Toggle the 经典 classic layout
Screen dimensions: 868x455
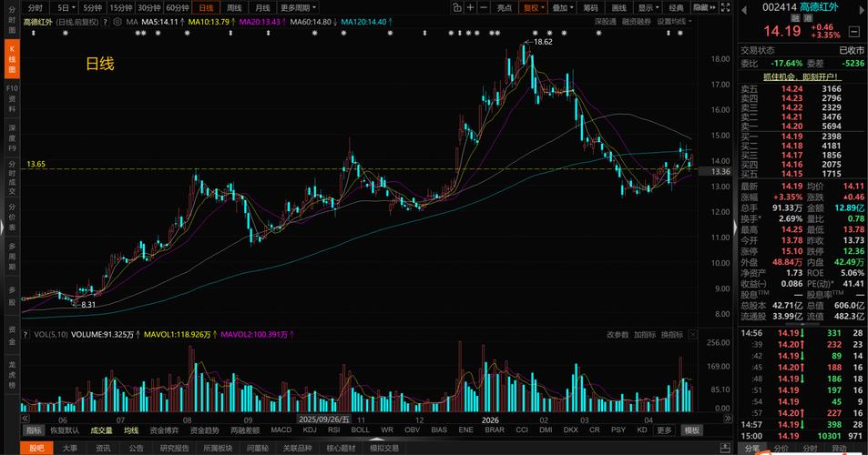tap(677, 8)
